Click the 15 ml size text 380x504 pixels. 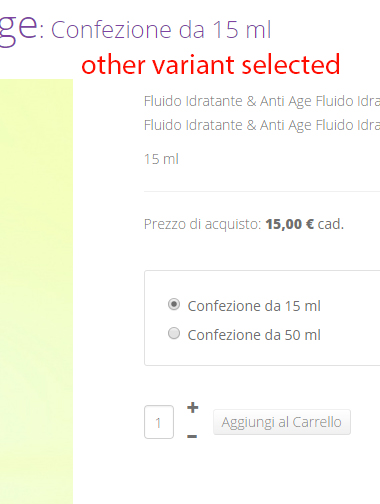coord(161,159)
